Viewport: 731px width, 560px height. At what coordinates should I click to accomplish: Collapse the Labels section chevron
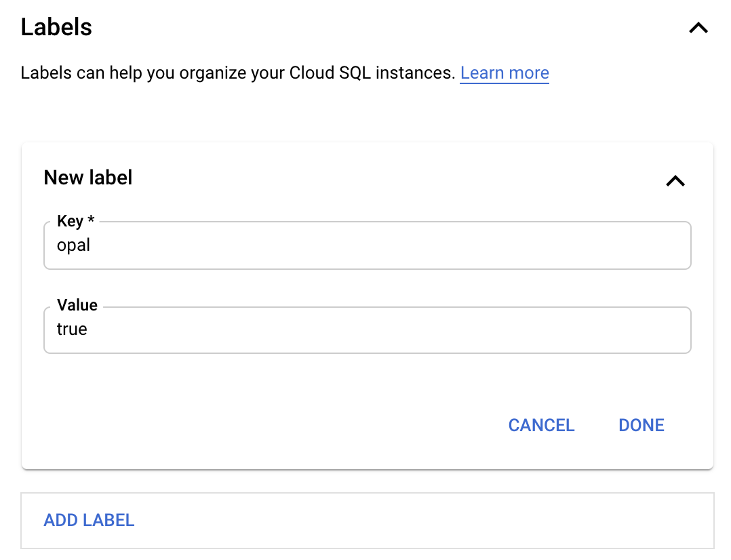698,28
